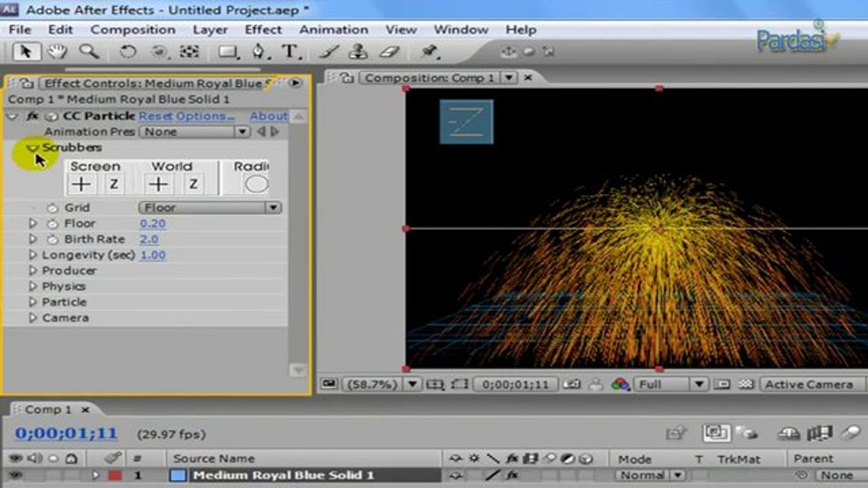Image resolution: width=868 pixels, height=488 pixels.
Task: Collapse the Scrubbers section
Action: (32, 148)
